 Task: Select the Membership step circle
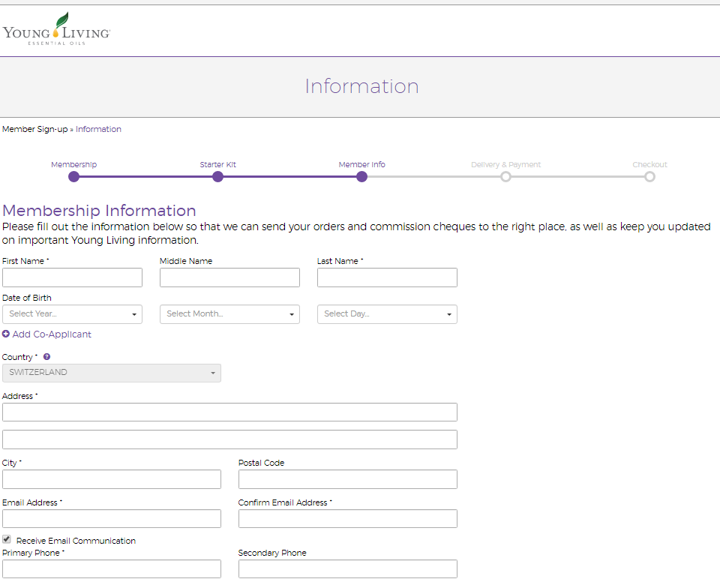point(74,177)
